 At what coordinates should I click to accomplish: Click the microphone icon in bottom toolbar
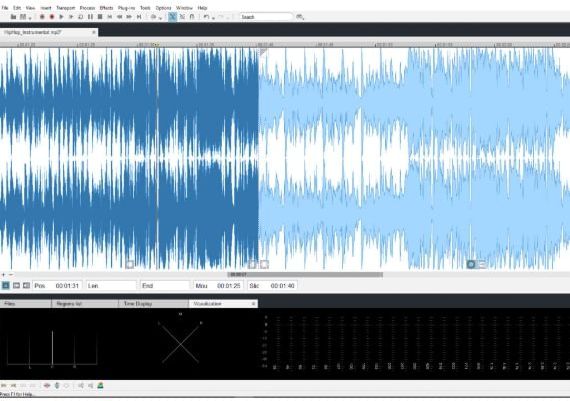coord(57,385)
